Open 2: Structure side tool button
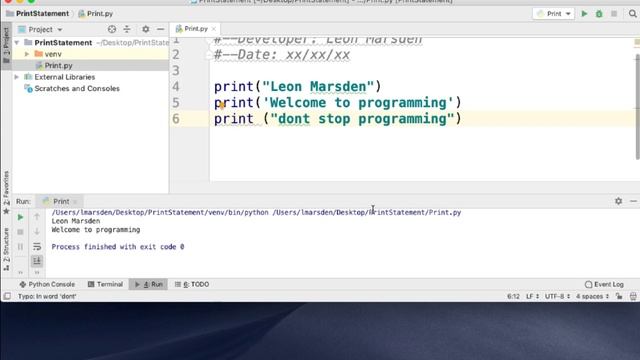Screen dimensions: 640x360 [x=6, y=249]
